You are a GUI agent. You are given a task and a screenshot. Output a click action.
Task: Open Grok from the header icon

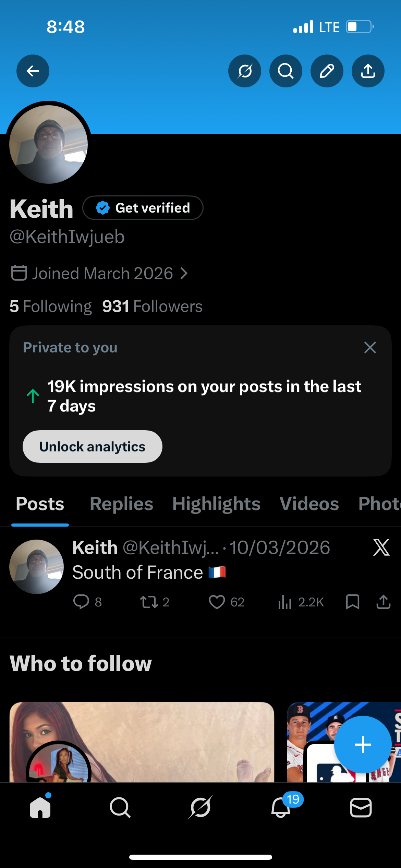[245, 71]
